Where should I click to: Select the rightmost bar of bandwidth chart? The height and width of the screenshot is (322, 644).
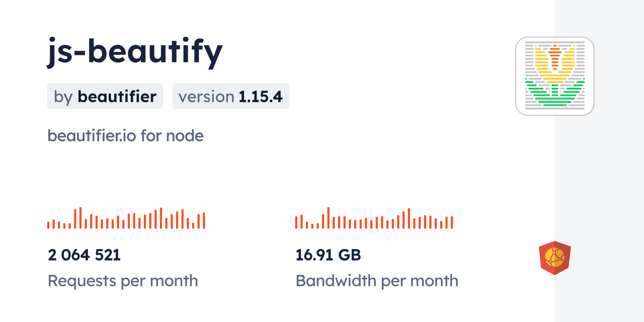pyautogui.click(x=452, y=222)
